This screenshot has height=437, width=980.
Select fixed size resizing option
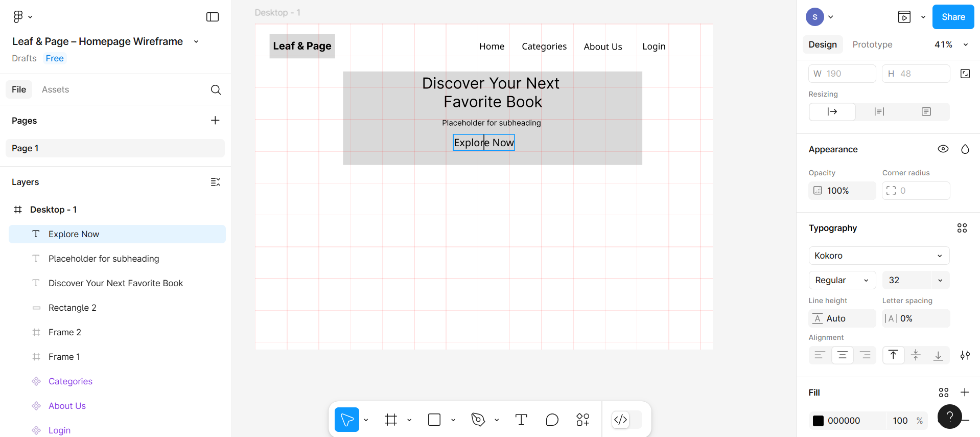[x=926, y=111]
